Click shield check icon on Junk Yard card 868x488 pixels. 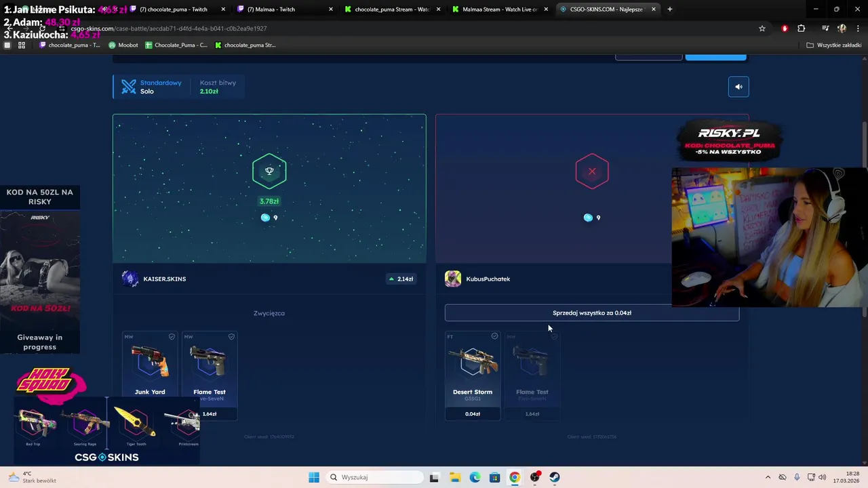(172, 337)
